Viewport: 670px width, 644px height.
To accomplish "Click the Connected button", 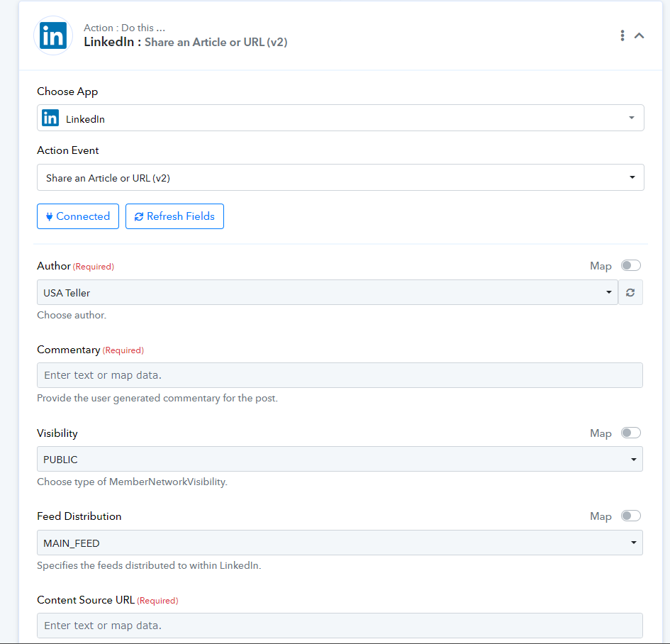I will click(x=78, y=216).
